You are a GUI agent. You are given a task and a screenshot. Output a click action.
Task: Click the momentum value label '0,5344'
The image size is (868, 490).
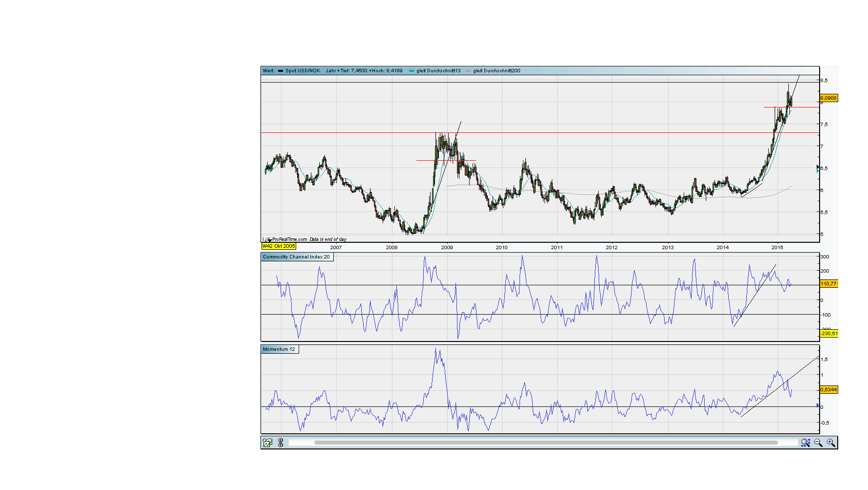coord(828,390)
